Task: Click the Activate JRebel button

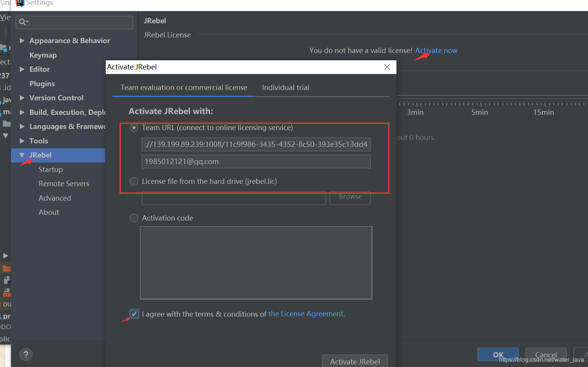Action: pyautogui.click(x=355, y=361)
